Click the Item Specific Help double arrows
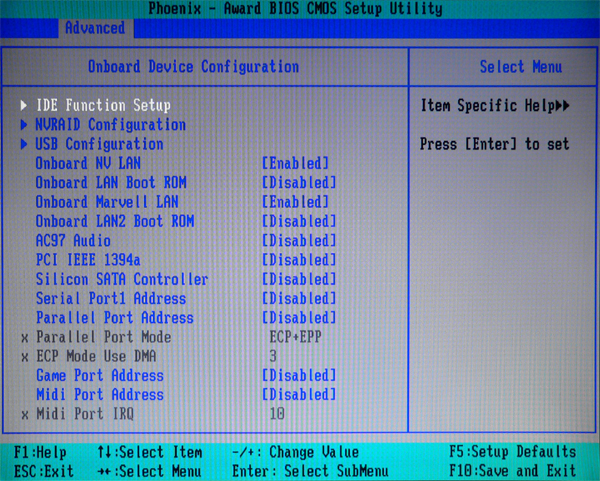Image resolution: width=600 pixels, height=481 pixels. tap(562, 106)
